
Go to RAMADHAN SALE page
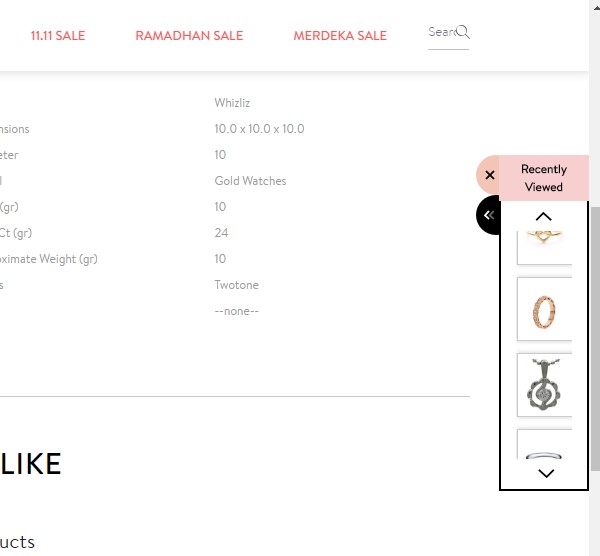pyautogui.click(x=189, y=36)
